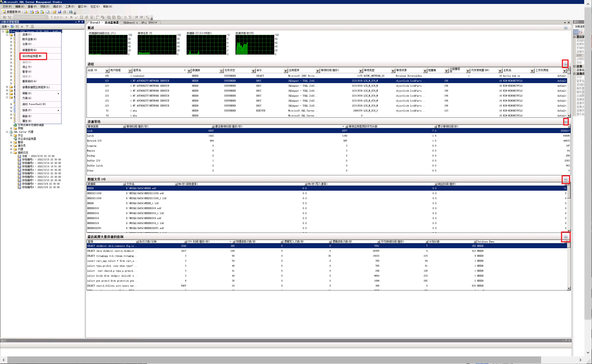Expand the 警报 tree node
592x364 pixels.
tap(11, 143)
